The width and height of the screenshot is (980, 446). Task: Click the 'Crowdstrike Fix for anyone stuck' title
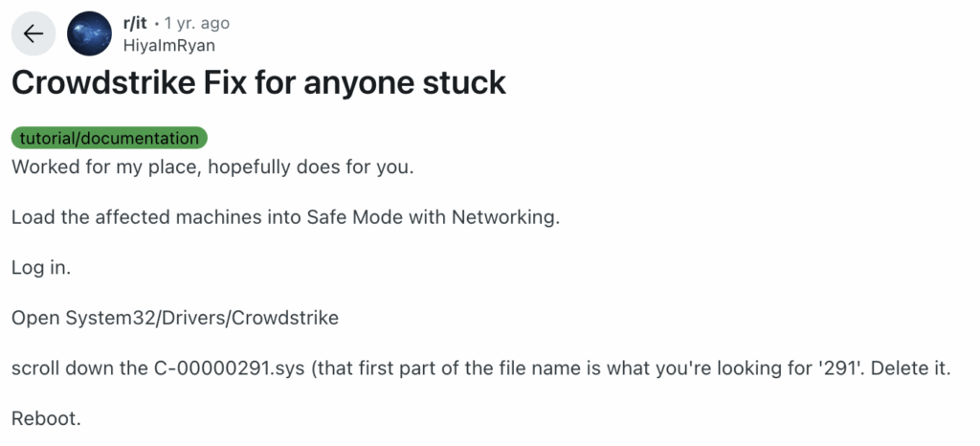pos(258,83)
